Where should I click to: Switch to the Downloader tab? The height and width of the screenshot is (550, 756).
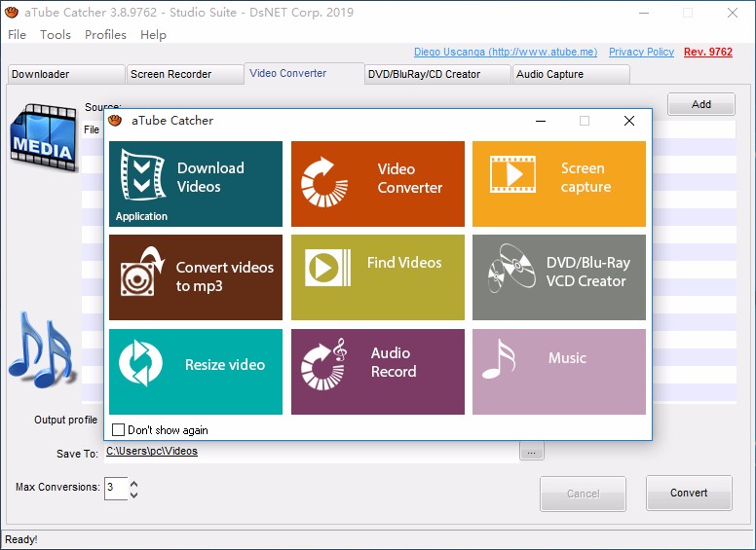[66, 74]
